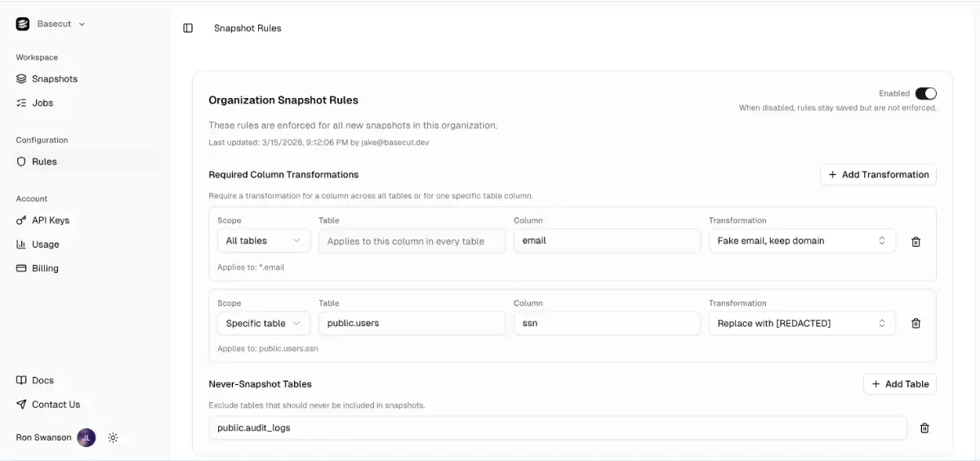Delete the email transformation rule
Image resolution: width=980 pixels, height=461 pixels.
tap(915, 241)
